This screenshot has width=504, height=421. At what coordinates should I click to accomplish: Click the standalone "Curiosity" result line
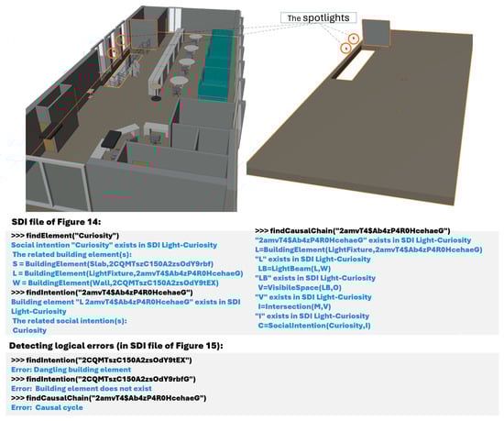tap(29, 330)
